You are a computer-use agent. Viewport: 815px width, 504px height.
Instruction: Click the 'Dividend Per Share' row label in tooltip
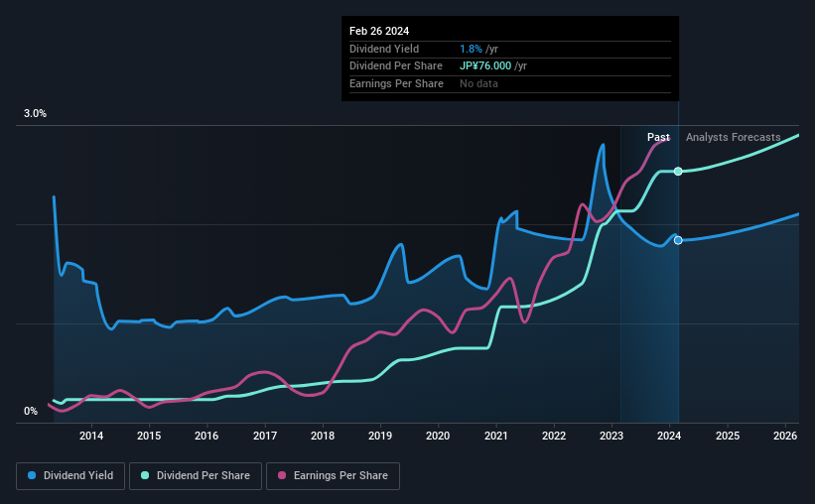(395, 66)
